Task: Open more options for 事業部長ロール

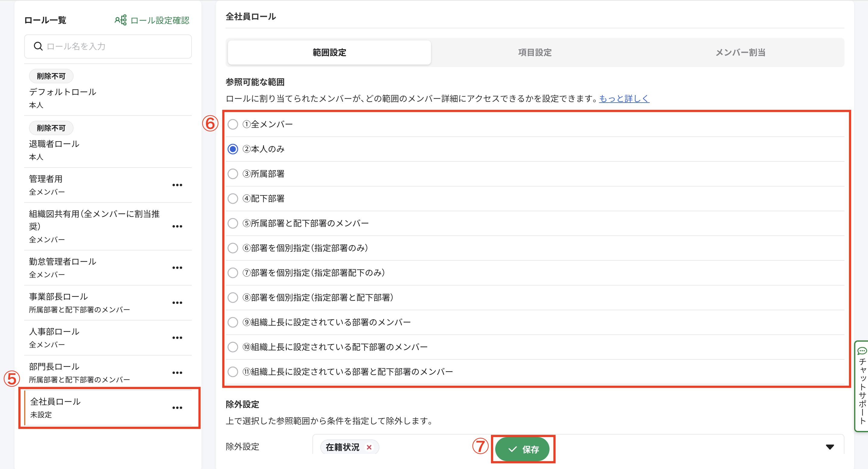Action: point(177,303)
